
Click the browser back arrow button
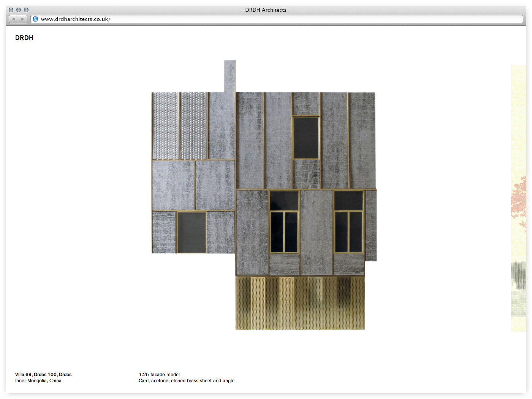coord(14,19)
